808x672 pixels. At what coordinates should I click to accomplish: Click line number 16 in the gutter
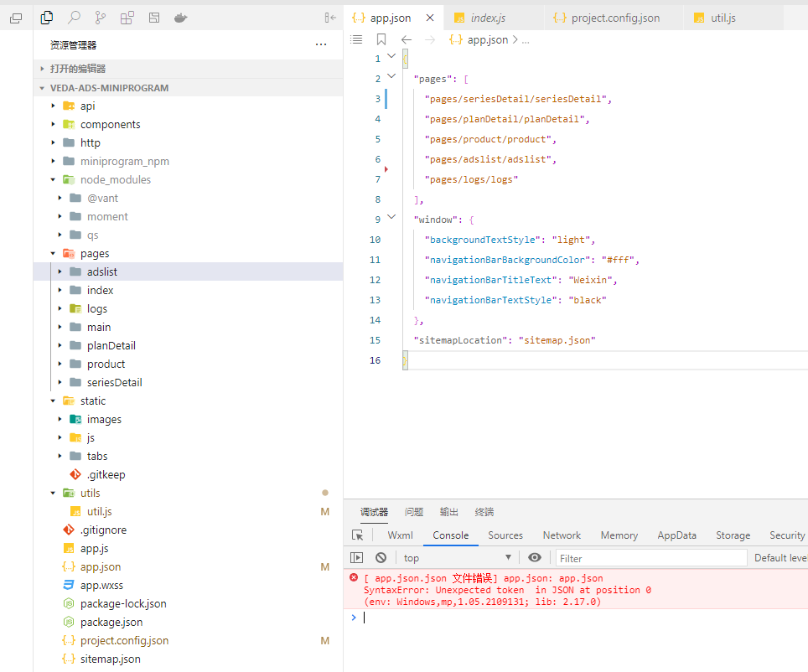pos(376,360)
